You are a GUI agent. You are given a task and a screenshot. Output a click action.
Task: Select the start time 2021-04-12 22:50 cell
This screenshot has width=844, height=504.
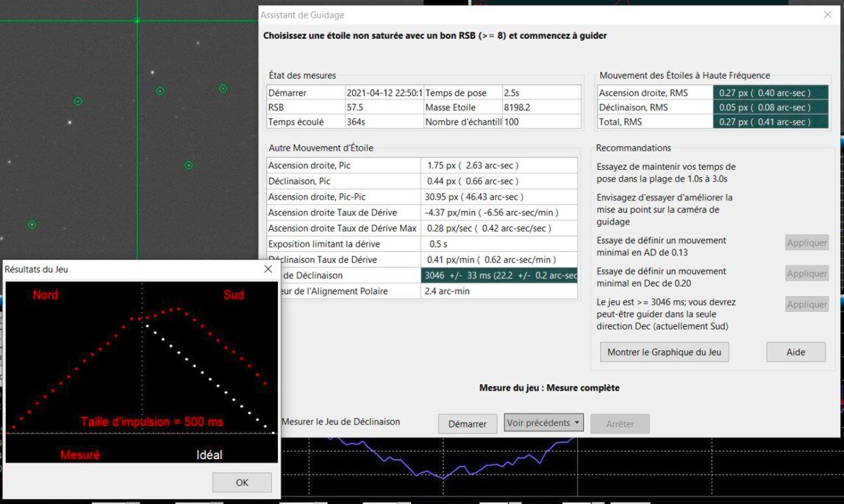pyautogui.click(x=385, y=93)
